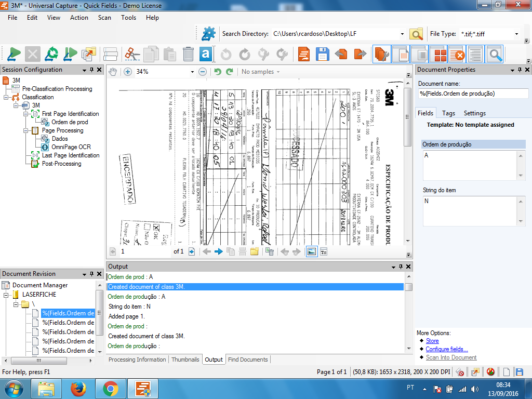The width and height of the screenshot is (532, 399).
Task: Toggle the image view mode button
Action: 311,251
